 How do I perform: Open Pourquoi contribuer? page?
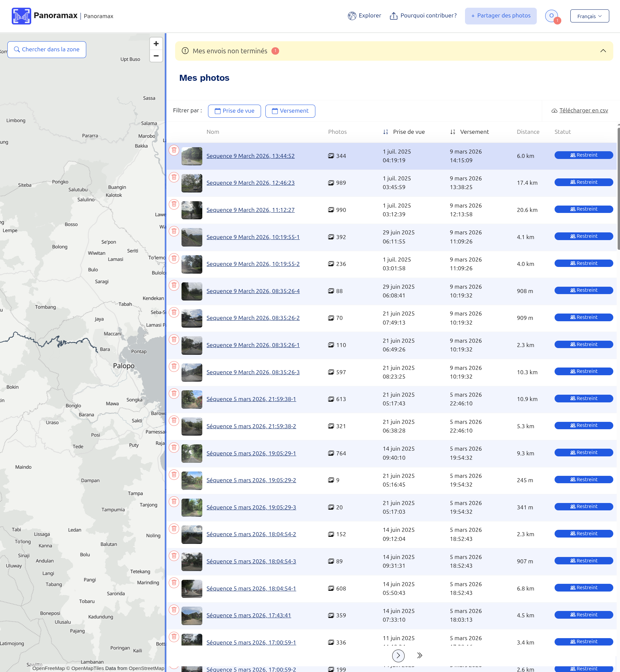(423, 16)
